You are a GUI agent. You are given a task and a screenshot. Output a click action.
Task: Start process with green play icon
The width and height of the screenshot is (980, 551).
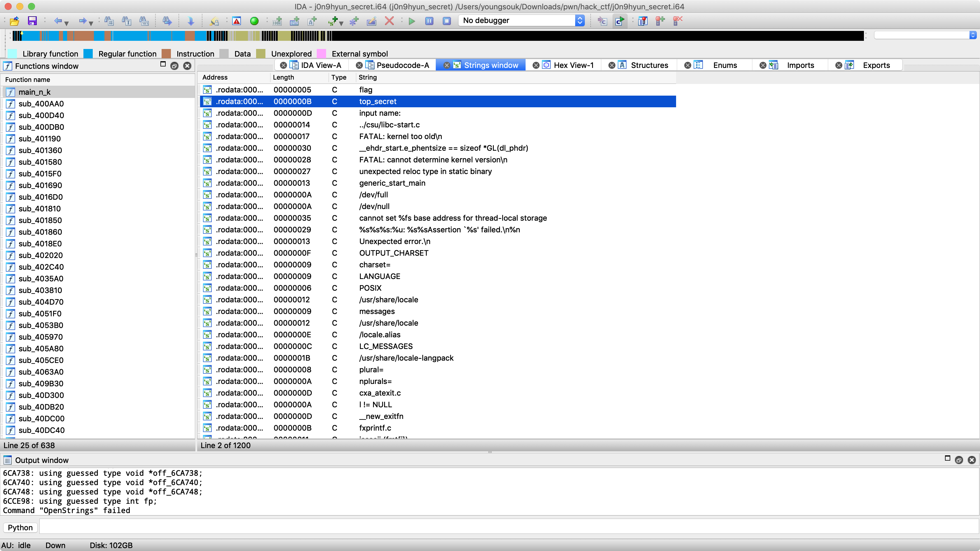412,21
